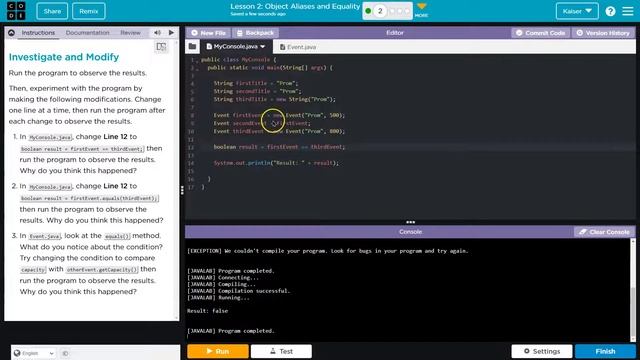The image size is (640, 360).
Task: Click 'Compilation successful.' console line
Action: pyautogui.click(x=238, y=291)
